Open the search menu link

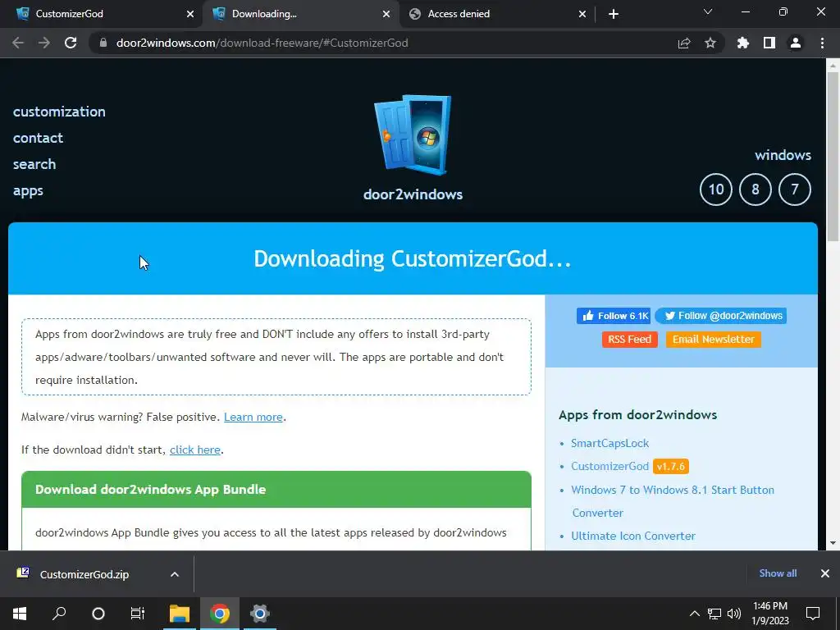tap(34, 164)
